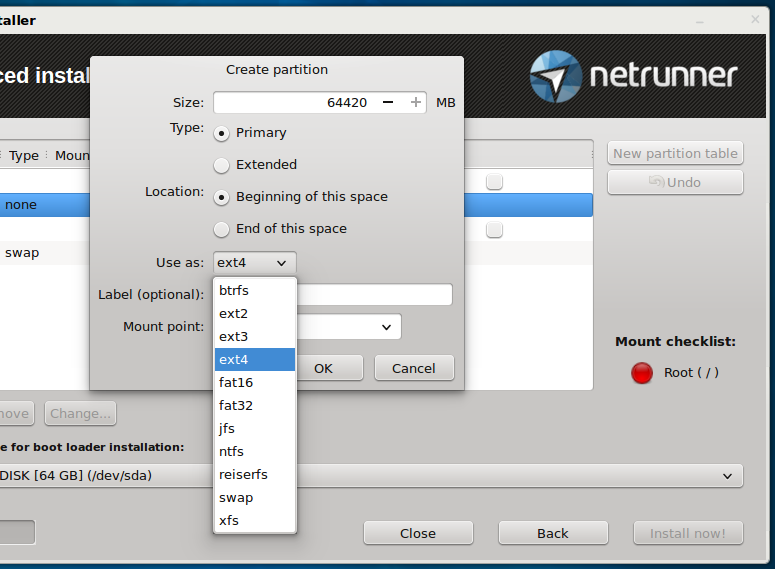Choose Extended partition type
Viewport: 775px width, 569px height.
221,165
